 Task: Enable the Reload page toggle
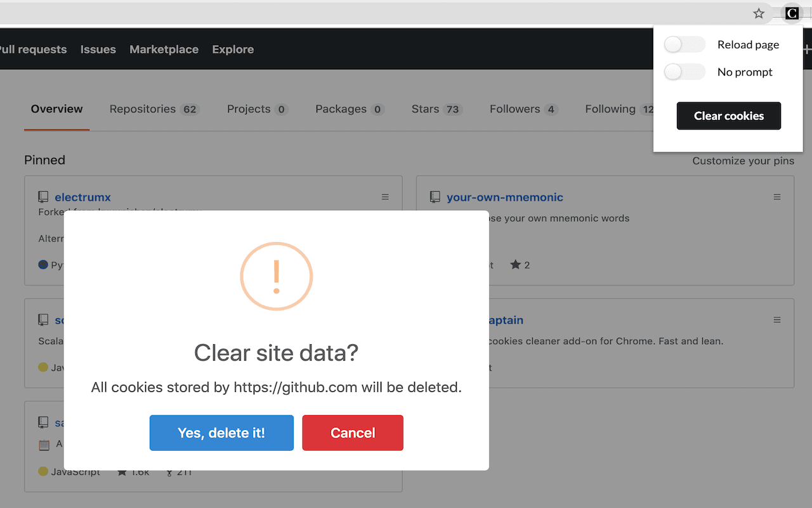tap(684, 44)
